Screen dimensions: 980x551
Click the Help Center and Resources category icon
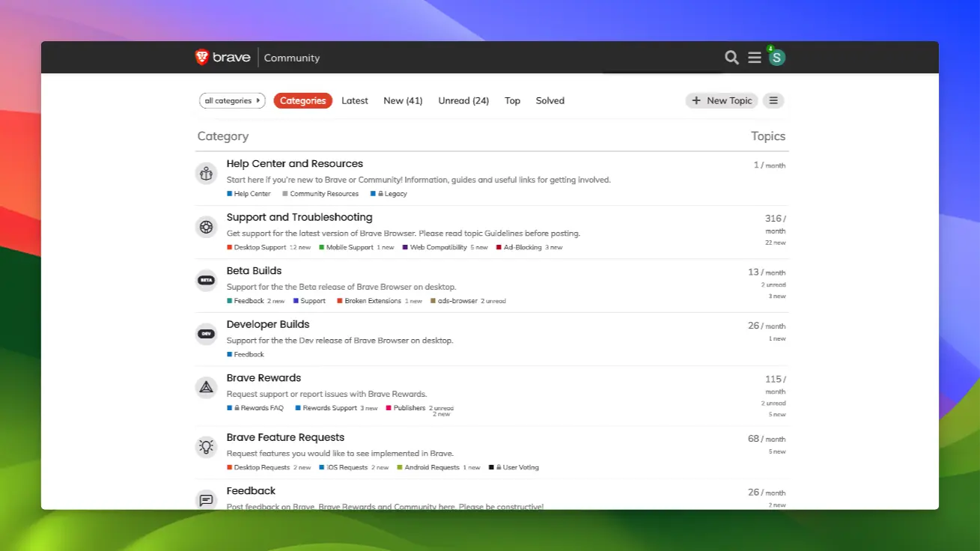(206, 173)
